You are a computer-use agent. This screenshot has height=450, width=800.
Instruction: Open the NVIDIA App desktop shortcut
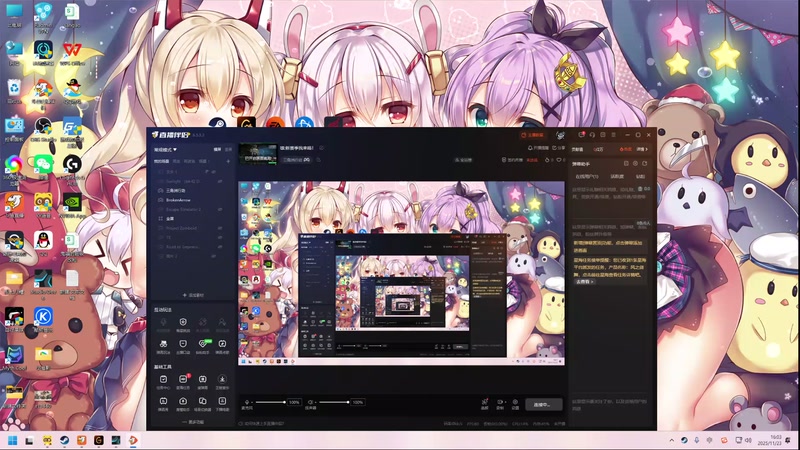pos(72,205)
